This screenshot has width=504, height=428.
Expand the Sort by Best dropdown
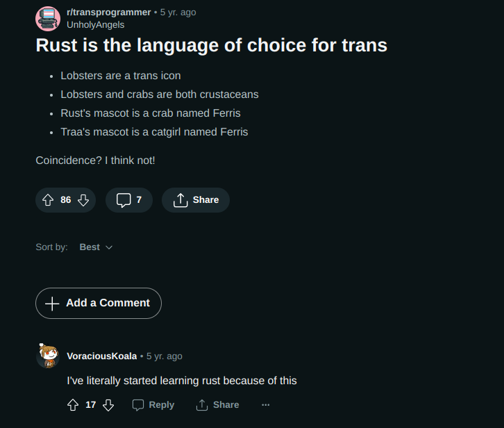(x=96, y=247)
